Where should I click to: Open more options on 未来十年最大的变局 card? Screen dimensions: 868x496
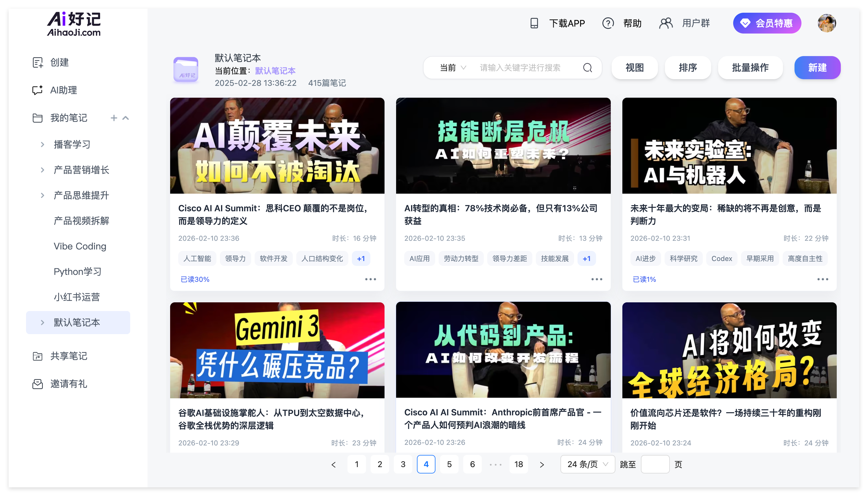[x=822, y=279]
